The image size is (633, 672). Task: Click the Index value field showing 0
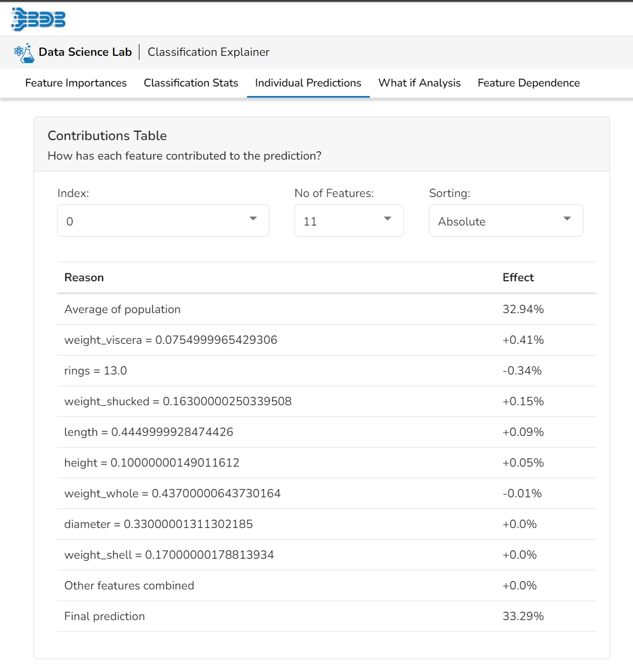(x=151, y=221)
